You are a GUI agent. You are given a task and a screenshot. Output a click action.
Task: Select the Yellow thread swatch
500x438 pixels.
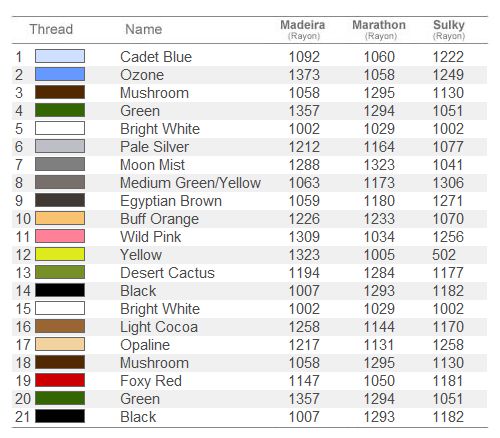60,254
